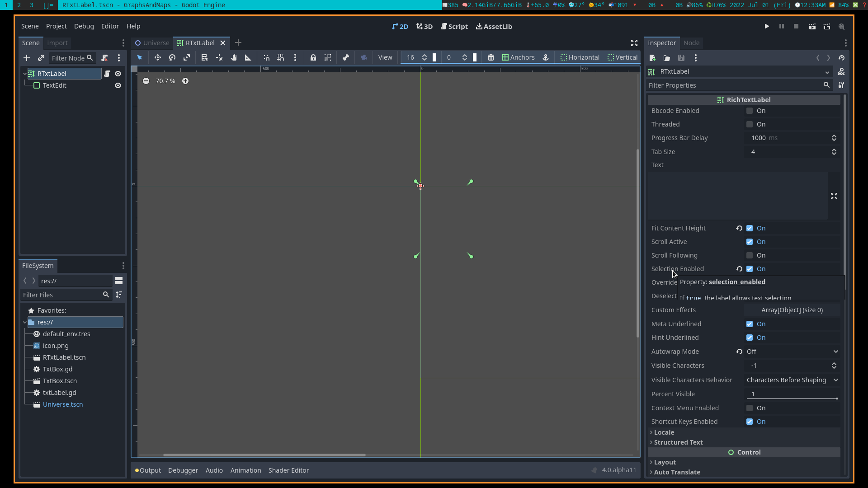This screenshot has width=868, height=488.
Task: Expand the Structured Text section
Action: coord(678,442)
